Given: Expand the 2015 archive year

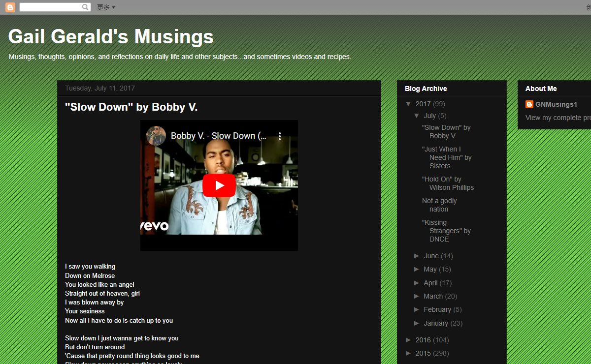Looking at the screenshot, I should 409,353.
